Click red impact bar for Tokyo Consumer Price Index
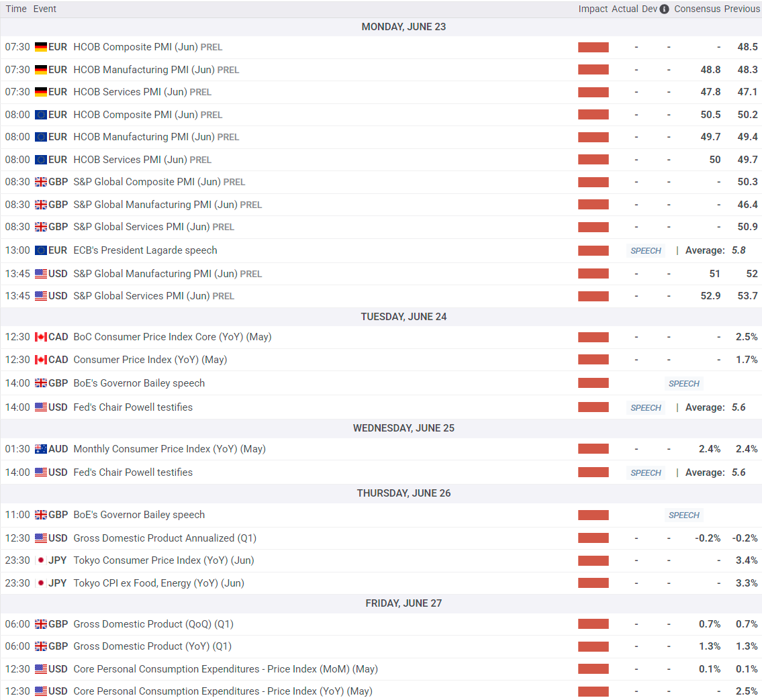 click(x=593, y=561)
